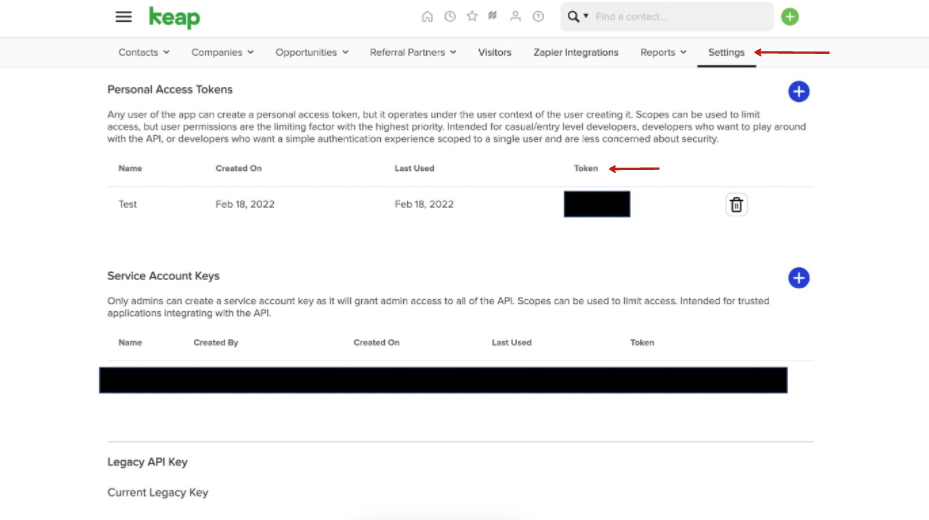Add a new Personal Access Token
The height and width of the screenshot is (520, 929).
tap(798, 92)
